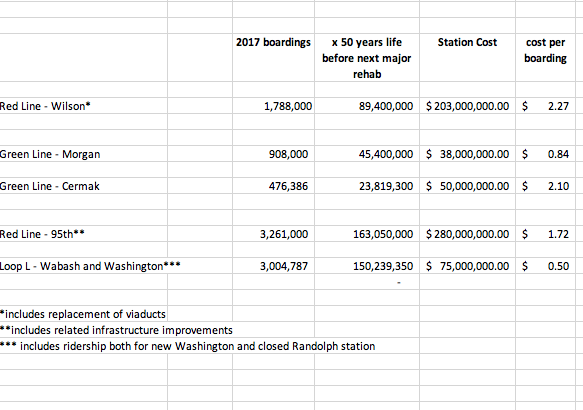
Task: Select cell with value 908,000
Action: click(273, 154)
